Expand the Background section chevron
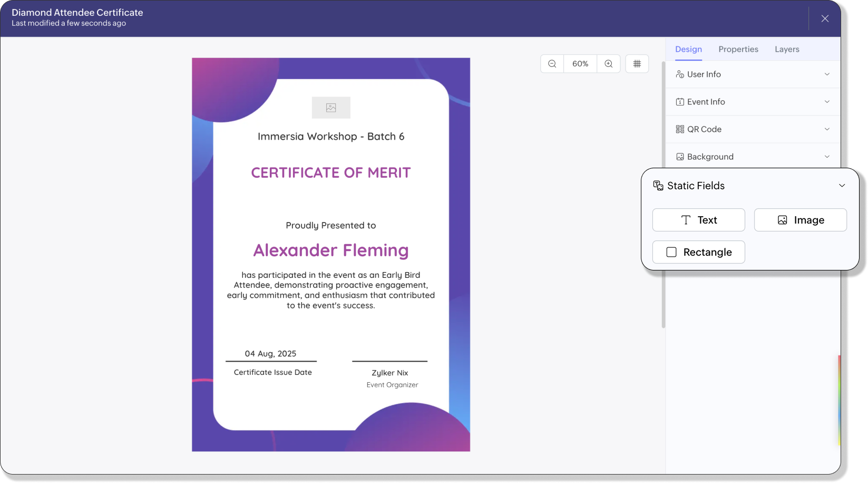868x483 pixels. (x=827, y=157)
